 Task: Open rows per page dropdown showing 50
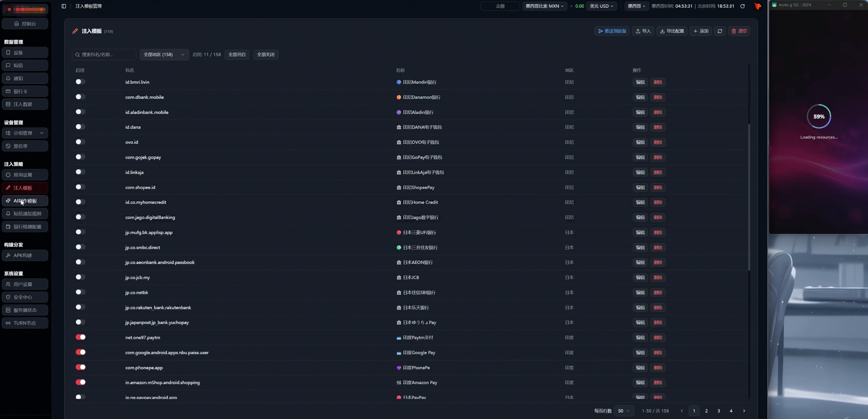point(624,411)
